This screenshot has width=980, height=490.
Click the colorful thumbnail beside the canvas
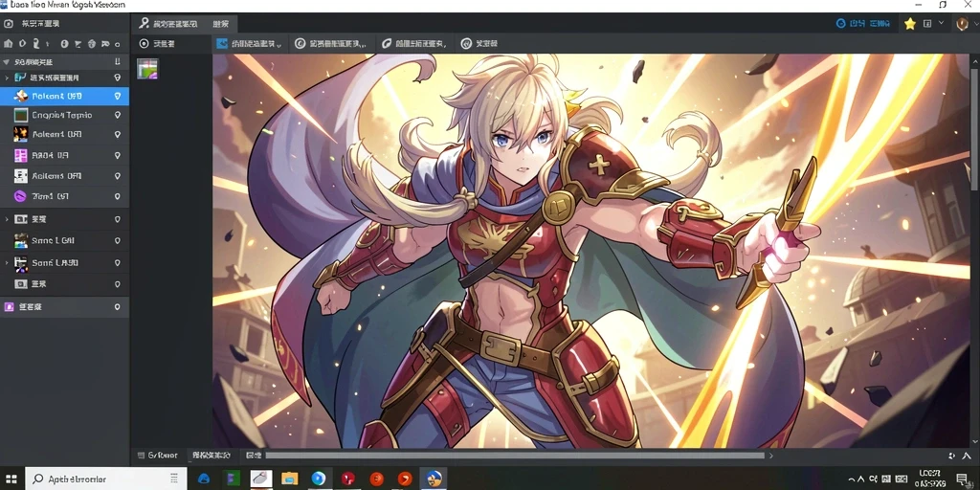pyautogui.click(x=147, y=69)
